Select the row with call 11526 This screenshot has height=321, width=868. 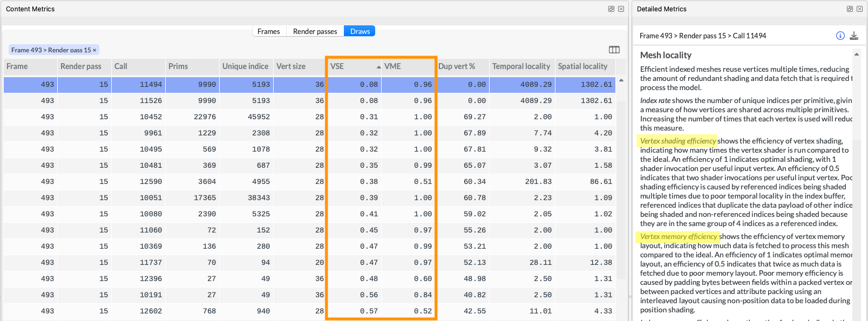point(309,100)
